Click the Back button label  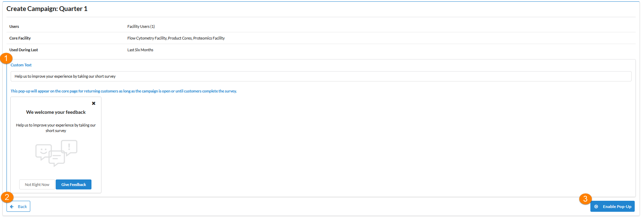pos(22,207)
